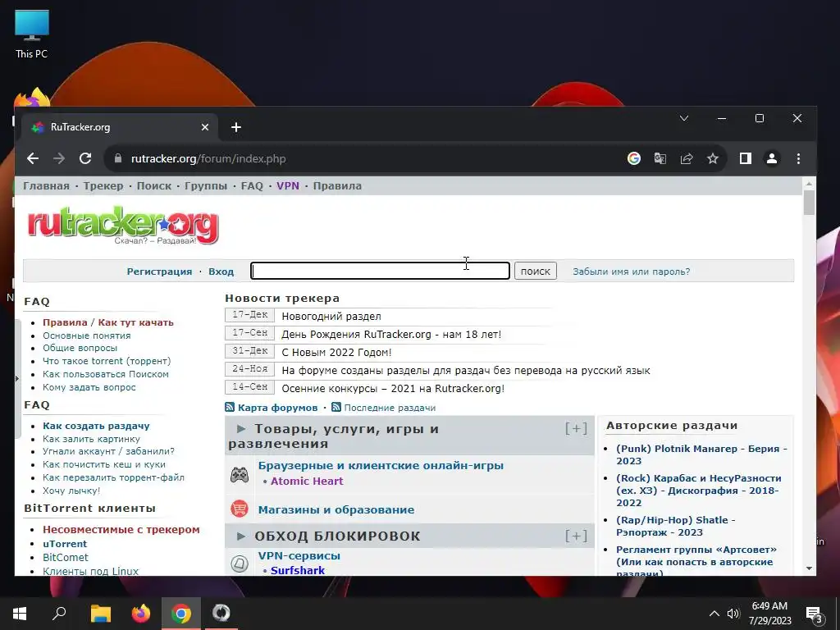Open the This PC desktop icon

click(32, 34)
